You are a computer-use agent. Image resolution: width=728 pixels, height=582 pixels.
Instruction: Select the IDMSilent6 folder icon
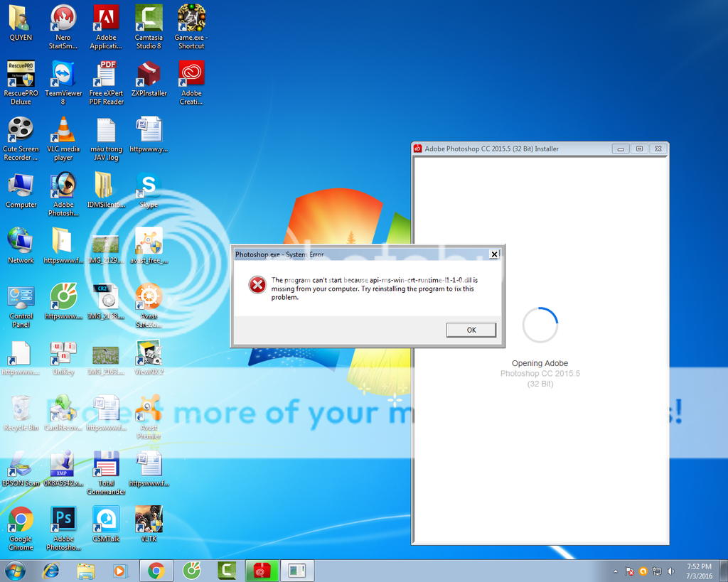click(106, 190)
